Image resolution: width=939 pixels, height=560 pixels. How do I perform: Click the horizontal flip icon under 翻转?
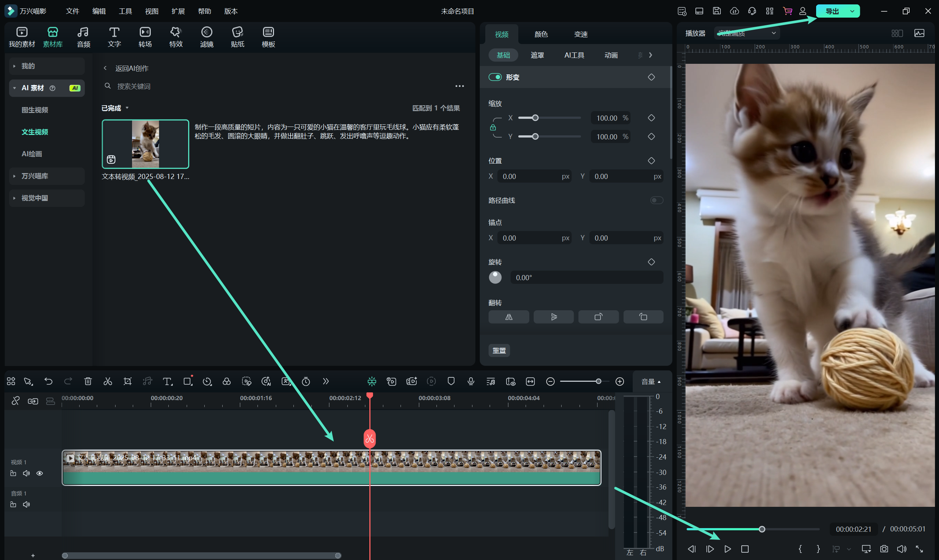point(508,317)
